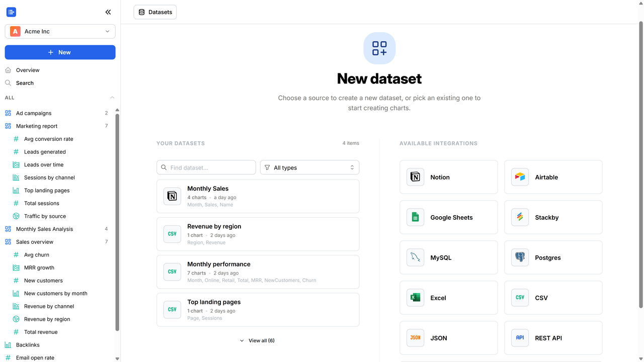Click the sidebar list scrollbar

coord(117,222)
